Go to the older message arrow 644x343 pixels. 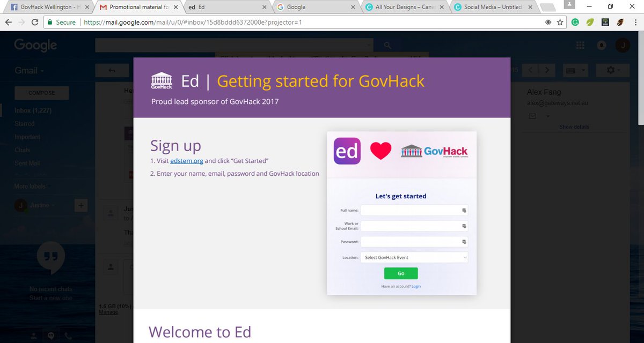(547, 70)
